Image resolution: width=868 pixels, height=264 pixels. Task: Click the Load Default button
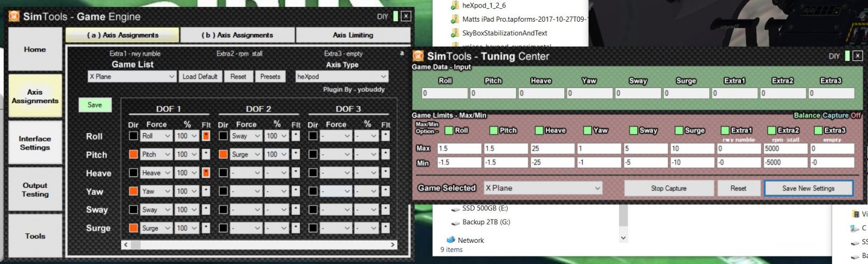(200, 77)
